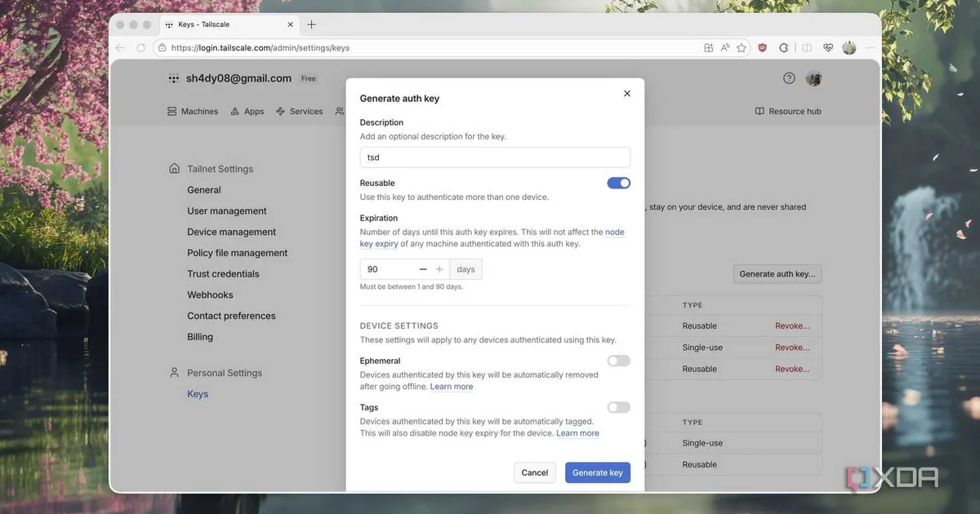Click the Resource hub book icon
Screen dimensions: 980x514
[759, 111]
